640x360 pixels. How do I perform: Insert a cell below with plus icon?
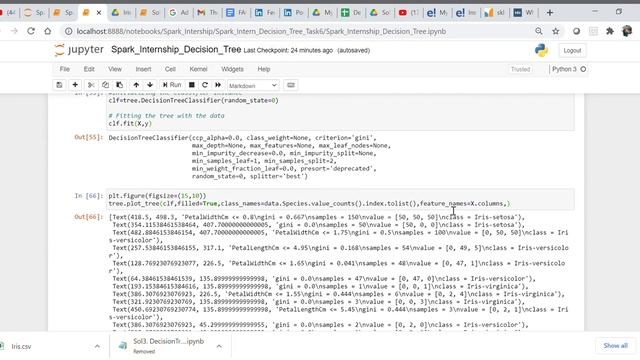pyautogui.click(x=75, y=85)
